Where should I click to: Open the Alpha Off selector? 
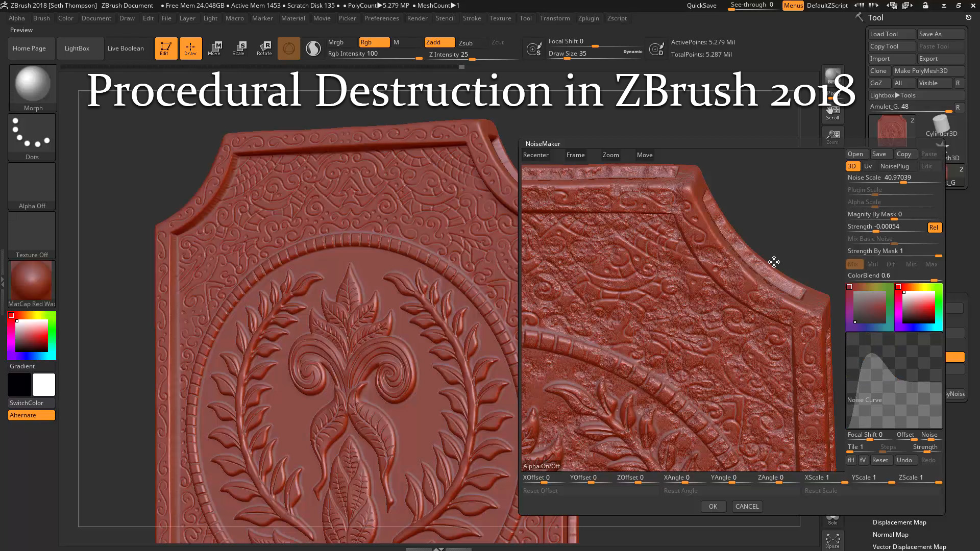(32, 186)
